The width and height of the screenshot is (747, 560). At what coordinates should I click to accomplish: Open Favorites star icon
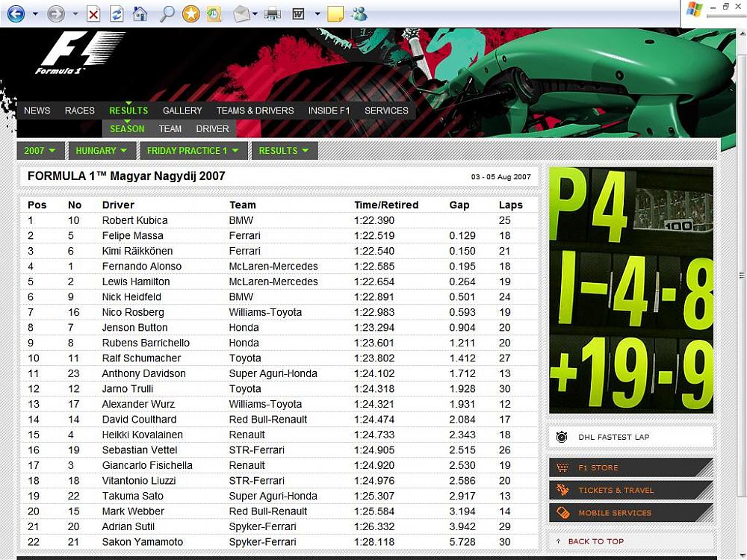(191, 13)
